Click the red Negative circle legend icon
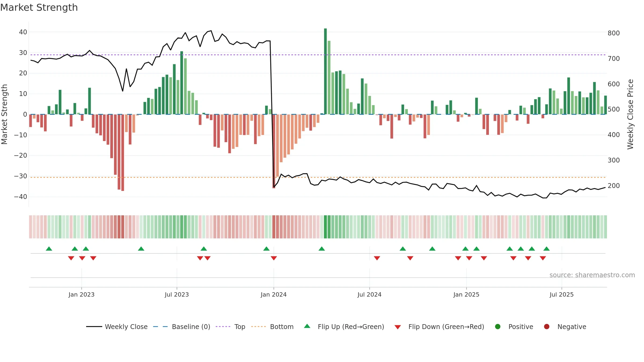 coord(547,327)
